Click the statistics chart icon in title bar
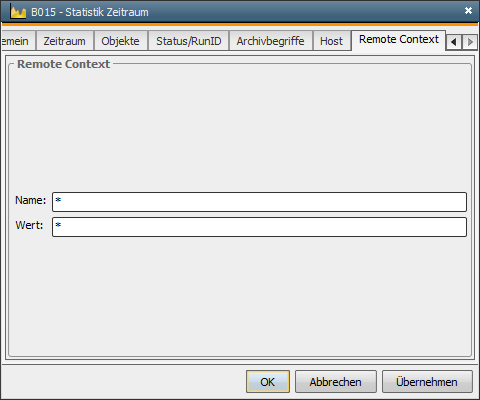480x400 pixels. coord(18,12)
